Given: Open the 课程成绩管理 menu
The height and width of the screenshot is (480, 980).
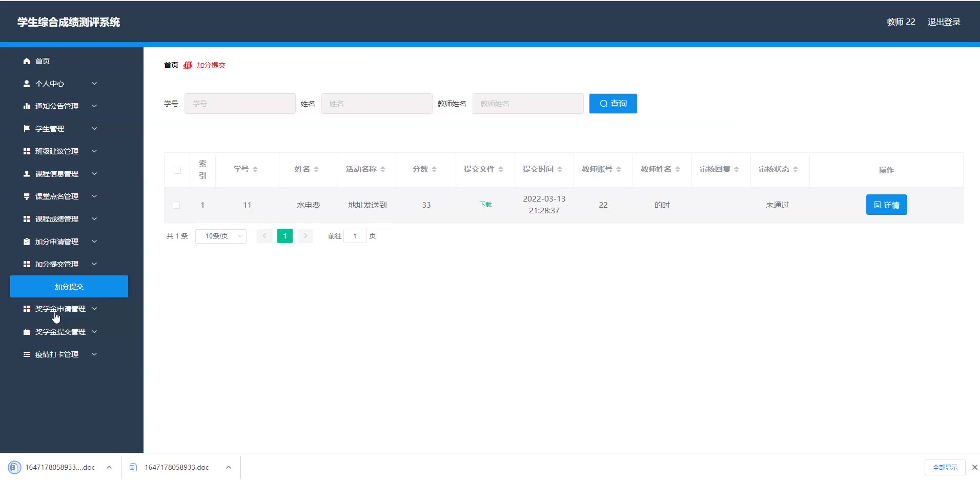Looking at the screenshot, I should click(x=57, y=219).
